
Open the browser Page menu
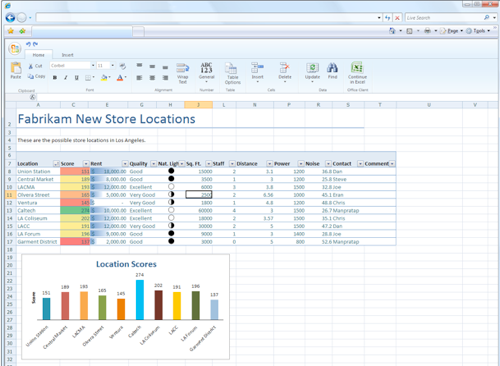click(x=451, y=31)
